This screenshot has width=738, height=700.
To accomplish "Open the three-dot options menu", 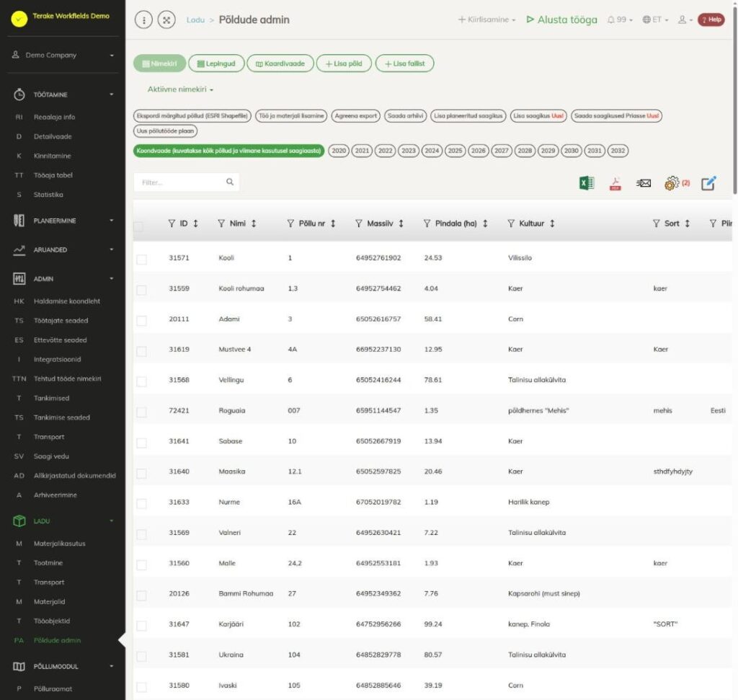I will pos(143,19).
